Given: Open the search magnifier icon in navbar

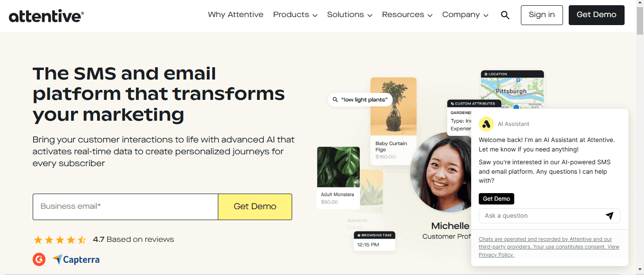Looking at the screenshot, I should coord(505,15).
